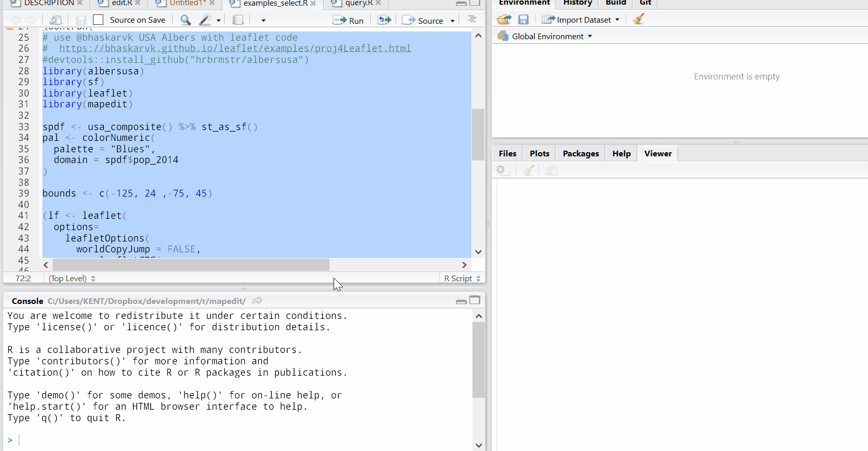Open the Files tab
868x451 pixels.
(x=508, y=154)
